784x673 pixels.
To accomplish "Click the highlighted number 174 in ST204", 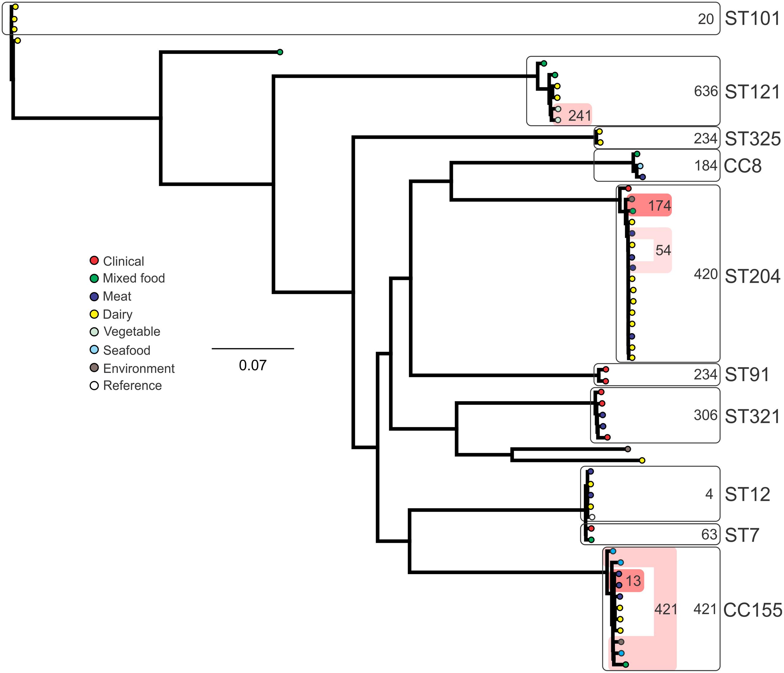I will (659, 205).
